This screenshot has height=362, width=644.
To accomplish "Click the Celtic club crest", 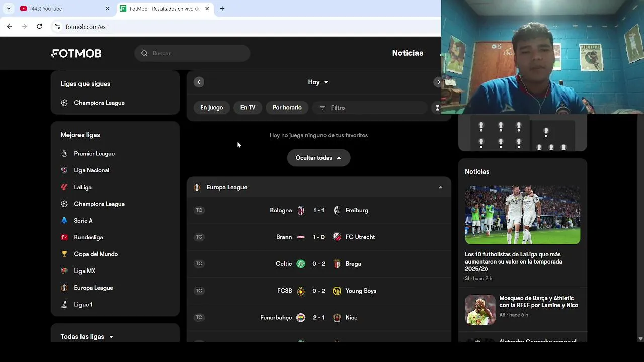I will (301, 264).
